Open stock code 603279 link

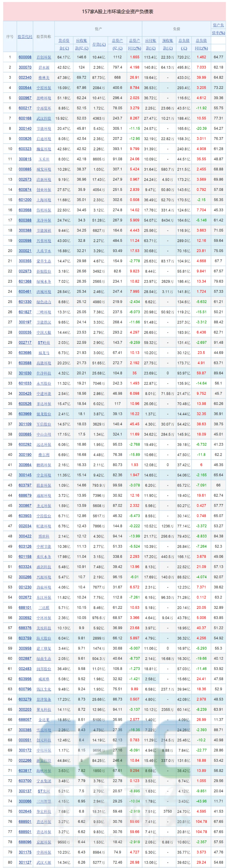tap(25, 699)
